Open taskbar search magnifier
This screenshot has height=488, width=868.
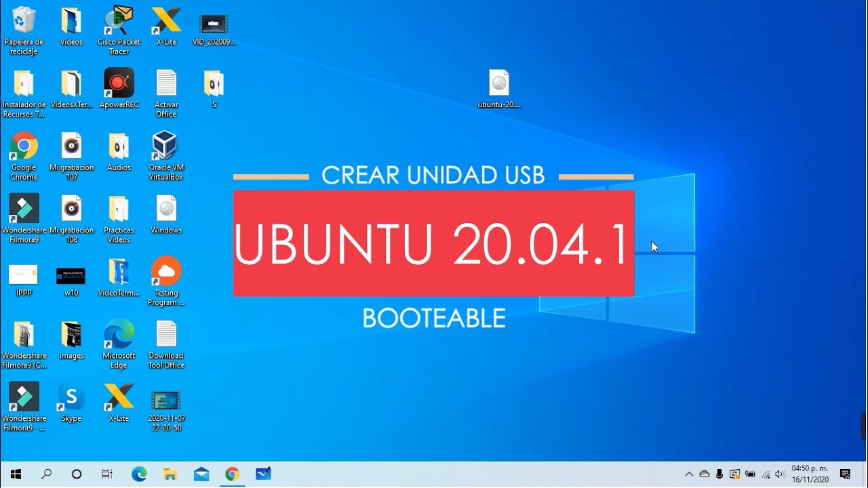point(46,474)
